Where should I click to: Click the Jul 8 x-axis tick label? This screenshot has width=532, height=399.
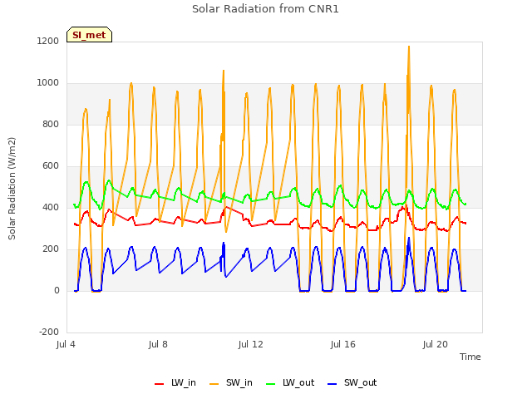[x=158, y=344]
